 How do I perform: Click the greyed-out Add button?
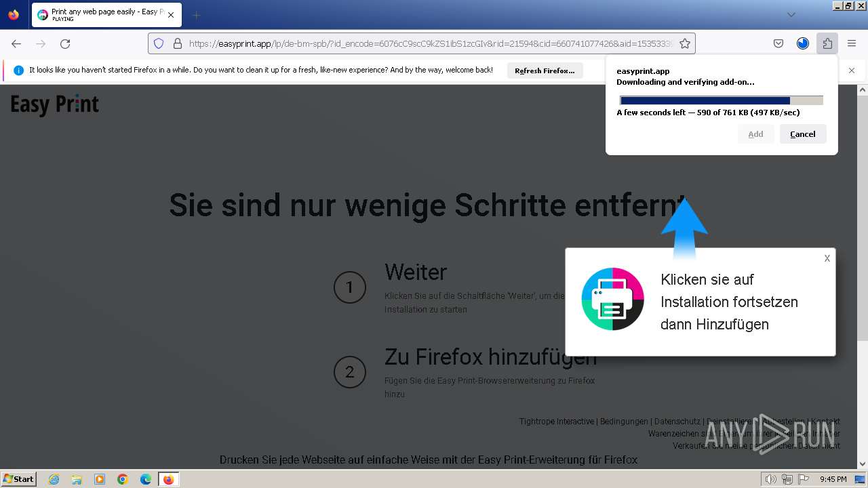click(755, 134)
